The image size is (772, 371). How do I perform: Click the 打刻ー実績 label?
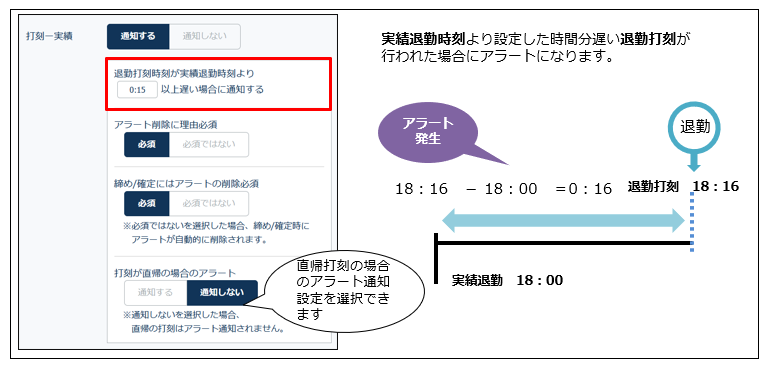(x=49, y=37)
